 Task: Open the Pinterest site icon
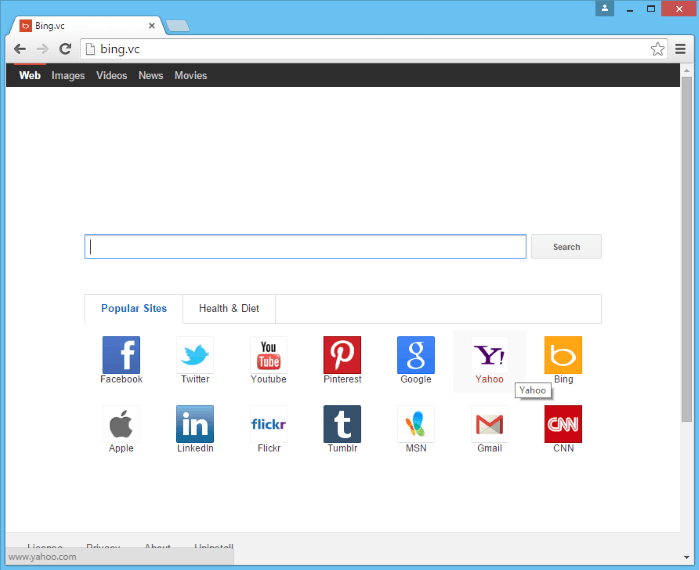point(342,355)
